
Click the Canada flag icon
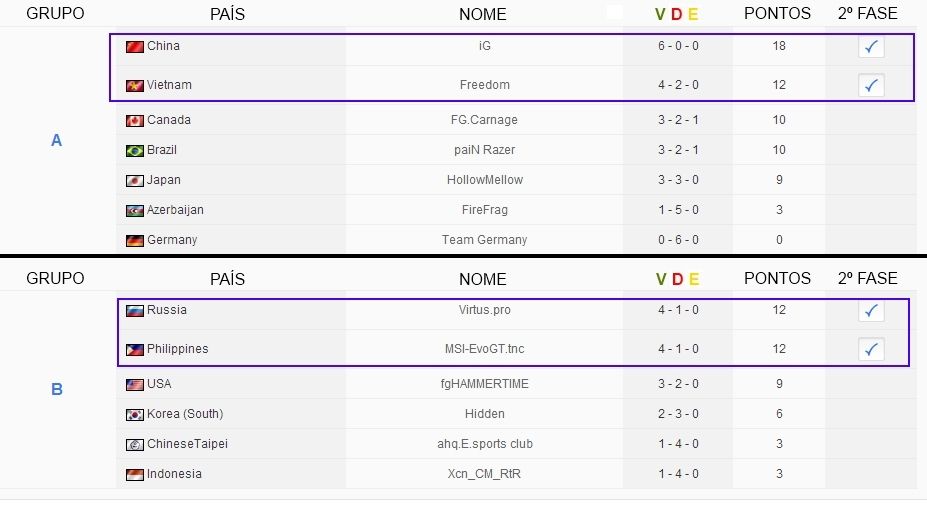tap(135, 121)
